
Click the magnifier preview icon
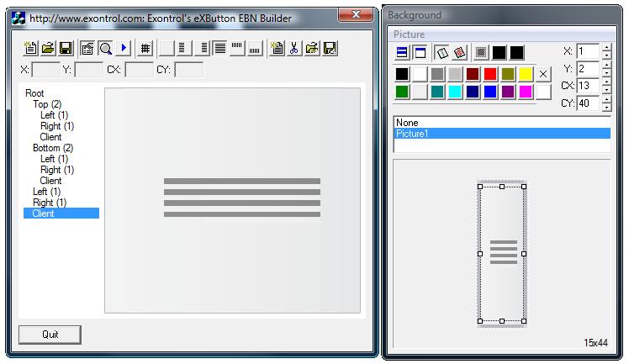105,49
